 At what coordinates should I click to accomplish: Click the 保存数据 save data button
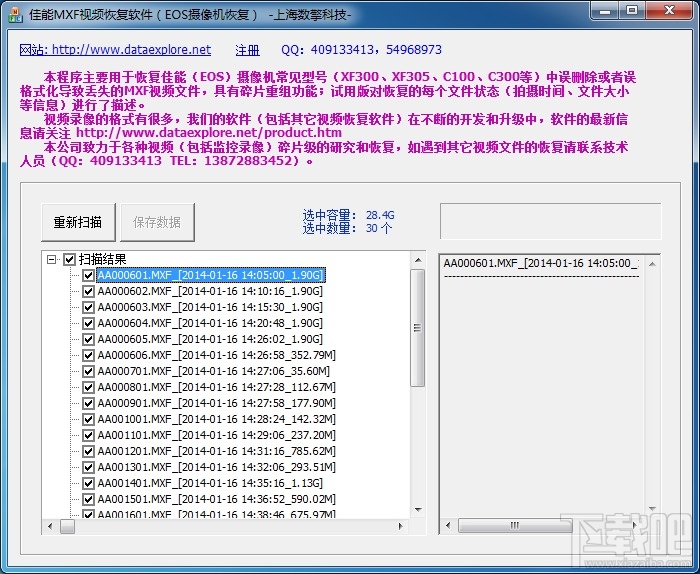tap(157, 222)
